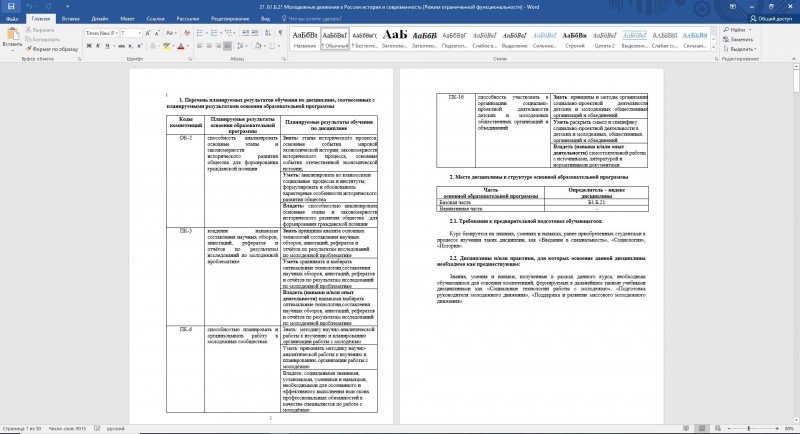The height and width of the screenshot is (434, 800).
Task: Sort text with the A-Z sort icon
Action: point(268,33)
